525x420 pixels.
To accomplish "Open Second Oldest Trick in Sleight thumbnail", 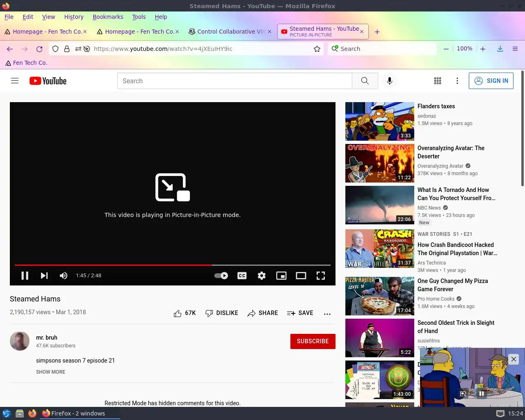I will (380, 338).
